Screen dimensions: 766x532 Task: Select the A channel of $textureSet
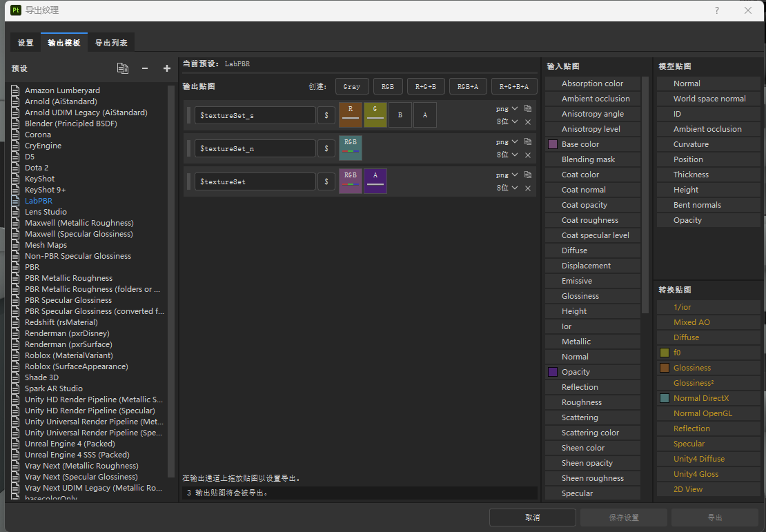point(375,181)
